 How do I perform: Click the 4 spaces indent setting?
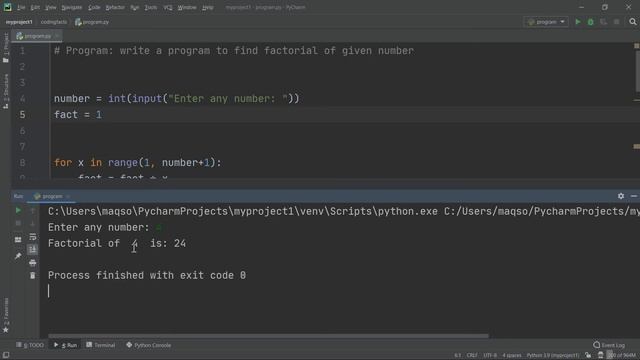[512, 356]
